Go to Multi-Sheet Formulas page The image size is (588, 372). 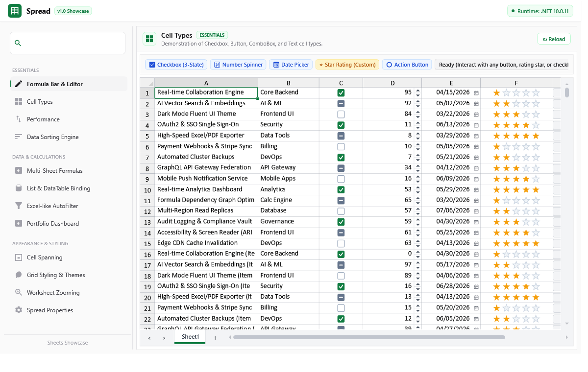point(69,170)
